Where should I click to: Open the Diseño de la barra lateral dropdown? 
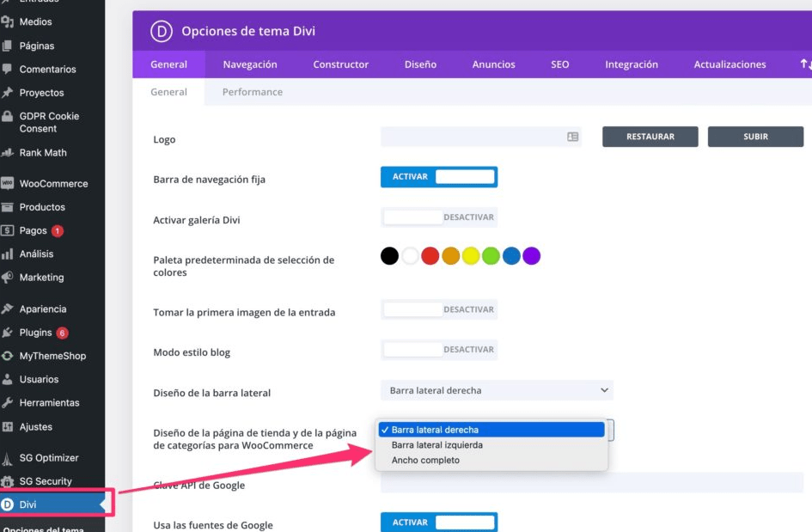coord(497,390)
